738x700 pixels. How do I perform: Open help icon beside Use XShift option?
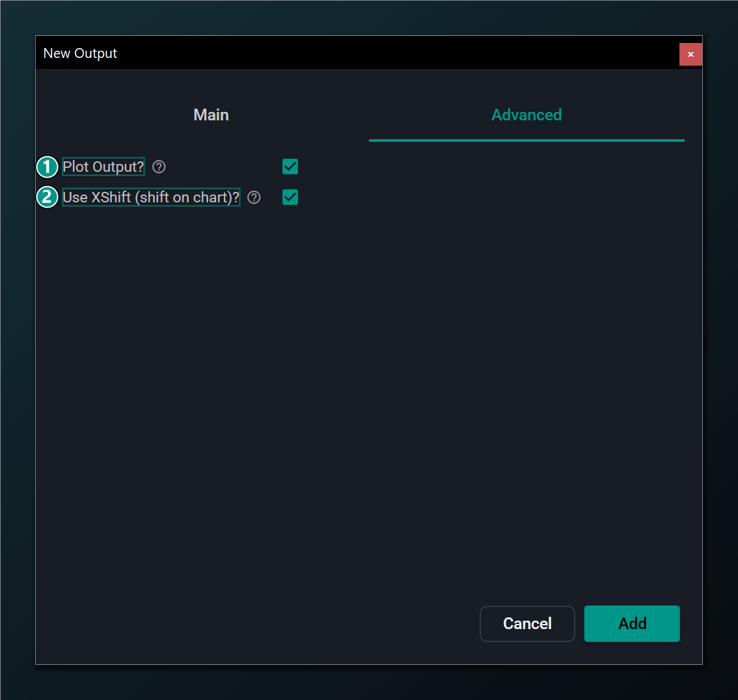pyautogui.click(x=254, y=198)
